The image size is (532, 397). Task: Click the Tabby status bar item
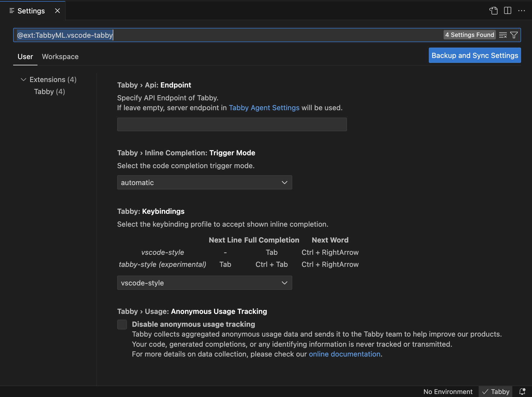coord(496,392)
